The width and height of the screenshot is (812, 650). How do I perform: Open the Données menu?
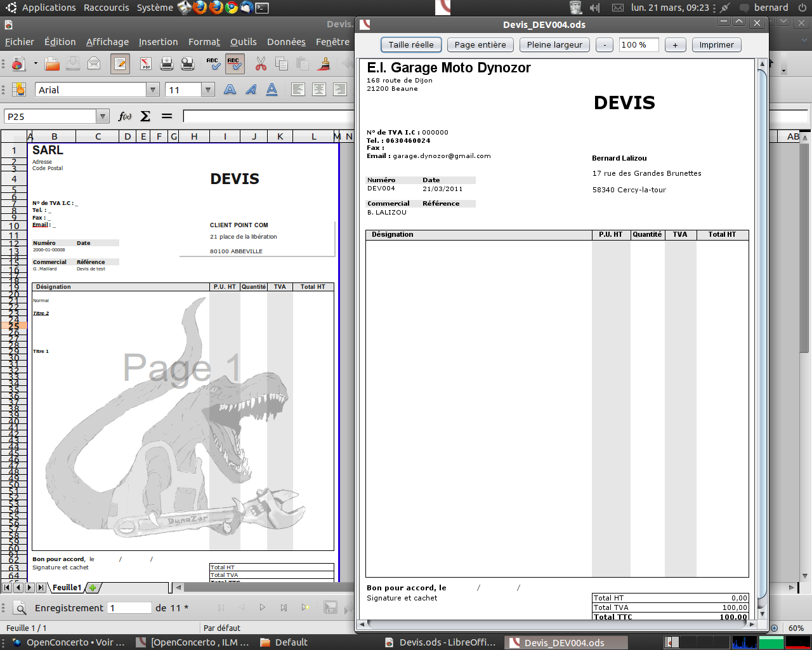[286, 41]
